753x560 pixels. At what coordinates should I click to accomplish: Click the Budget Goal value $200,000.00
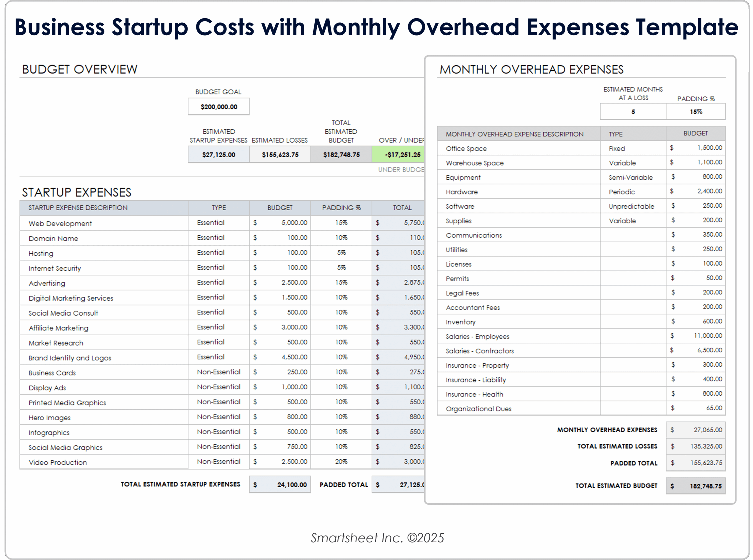click(219, 107)
